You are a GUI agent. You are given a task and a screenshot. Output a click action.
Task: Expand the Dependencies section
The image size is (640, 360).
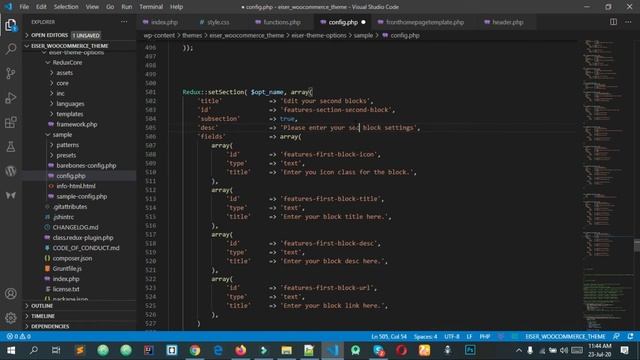[50, 326]
